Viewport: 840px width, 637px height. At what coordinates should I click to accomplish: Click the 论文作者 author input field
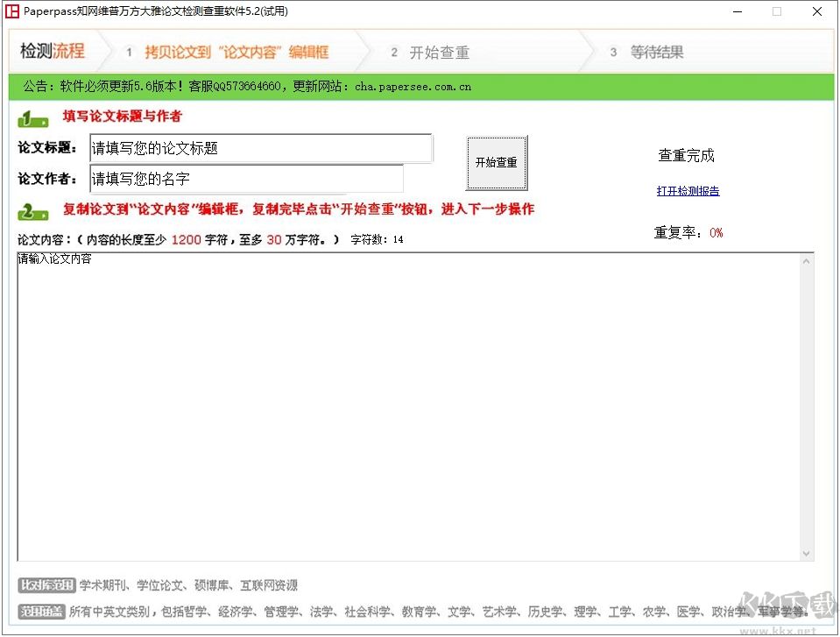coord(245,180)
